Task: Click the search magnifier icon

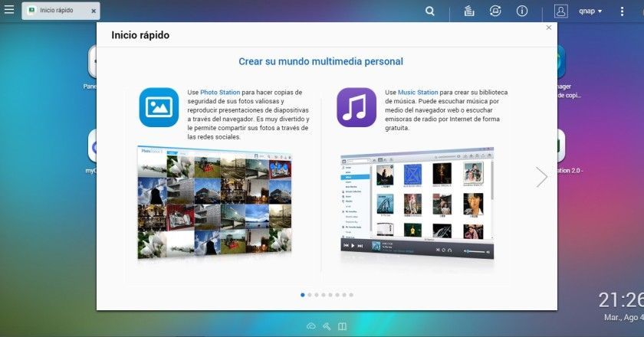Action: click(x=430, y=11)
